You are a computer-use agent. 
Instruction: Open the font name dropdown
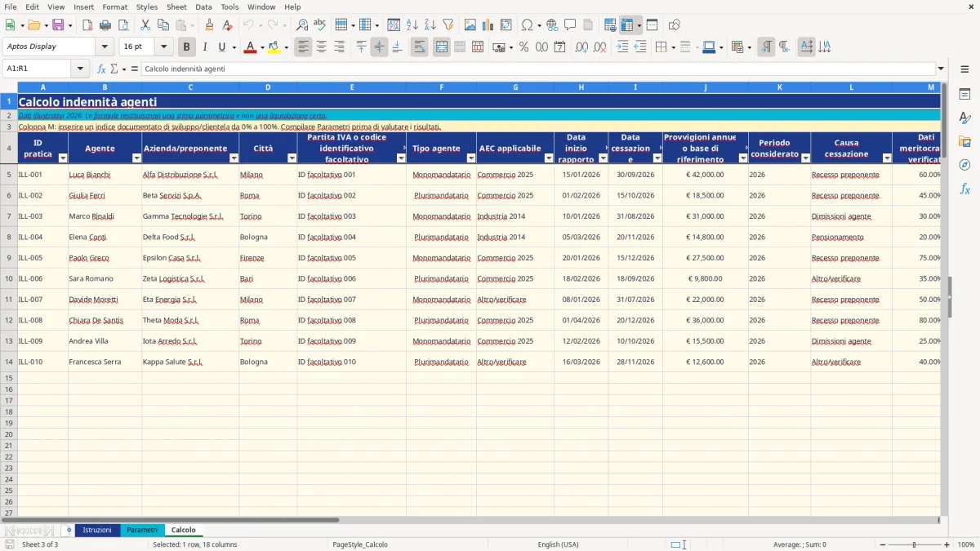(105, 47)
